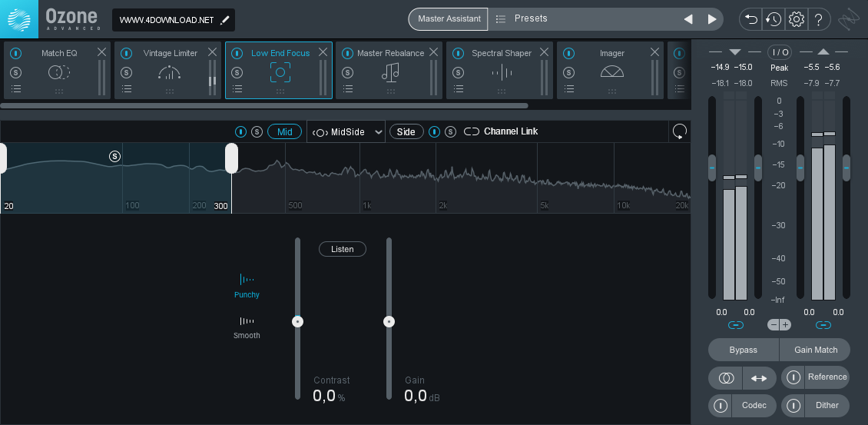
Task: Solo the Master Rebalance module
Action: [348, 72]
